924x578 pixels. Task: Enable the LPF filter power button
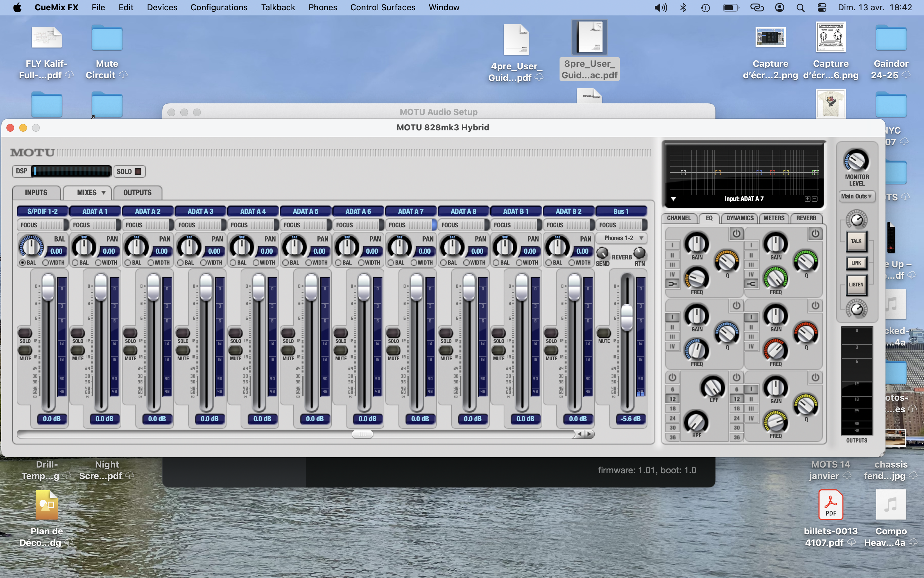[x=736, y=377]
